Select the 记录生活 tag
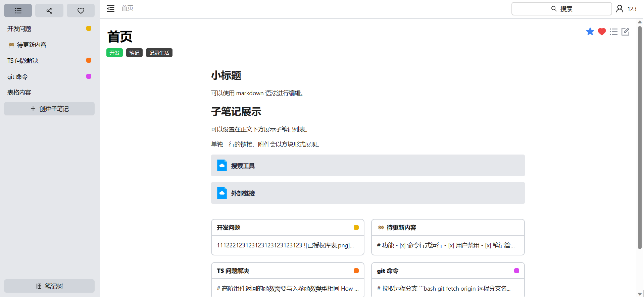Viewport: 644px width, 297px height. coord(159,53)
